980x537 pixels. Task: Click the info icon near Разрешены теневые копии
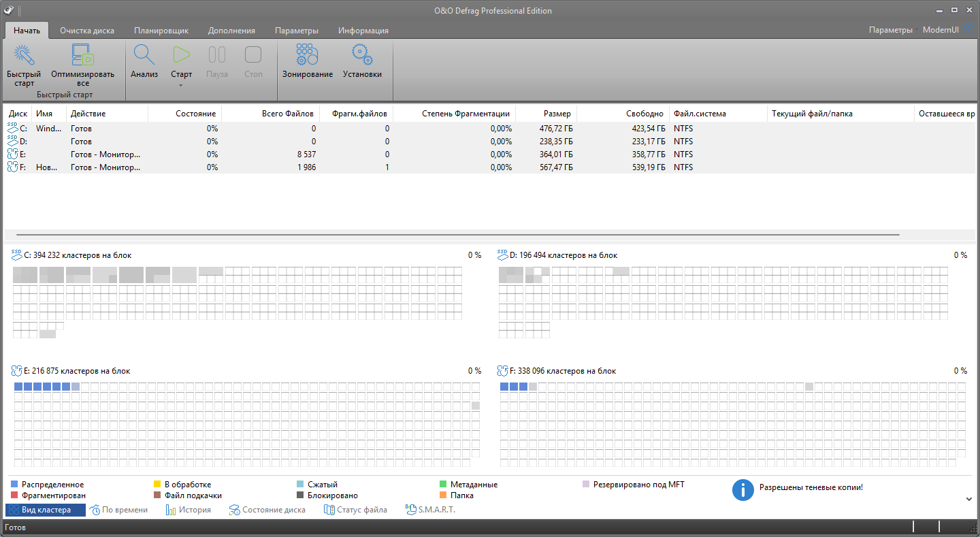[x=743, y=489]
